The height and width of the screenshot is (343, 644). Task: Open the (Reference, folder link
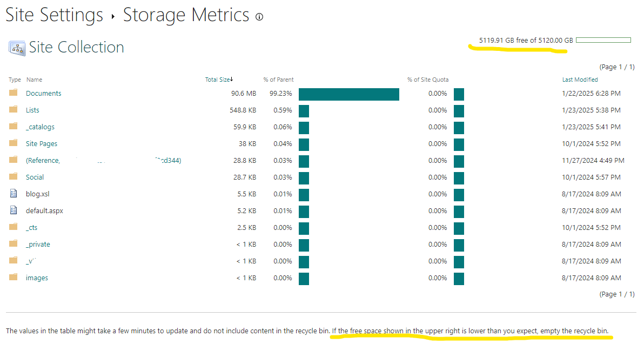tap(104, 160)
